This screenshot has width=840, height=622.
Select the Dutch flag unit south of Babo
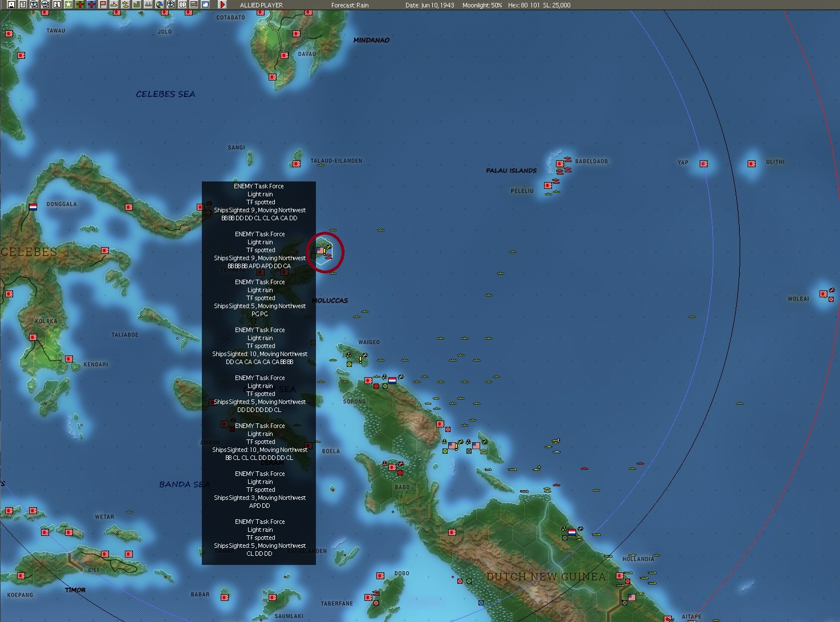(x=572, y=532)
